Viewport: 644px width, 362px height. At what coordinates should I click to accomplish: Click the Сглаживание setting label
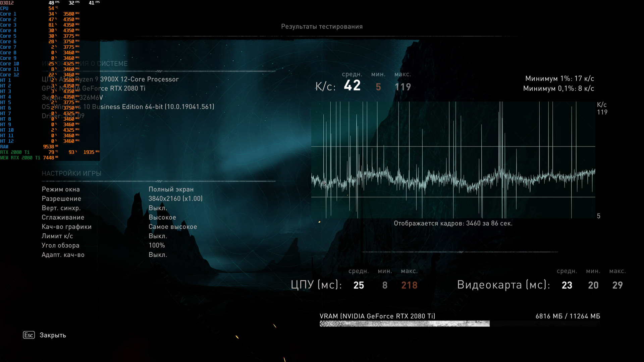63,218
